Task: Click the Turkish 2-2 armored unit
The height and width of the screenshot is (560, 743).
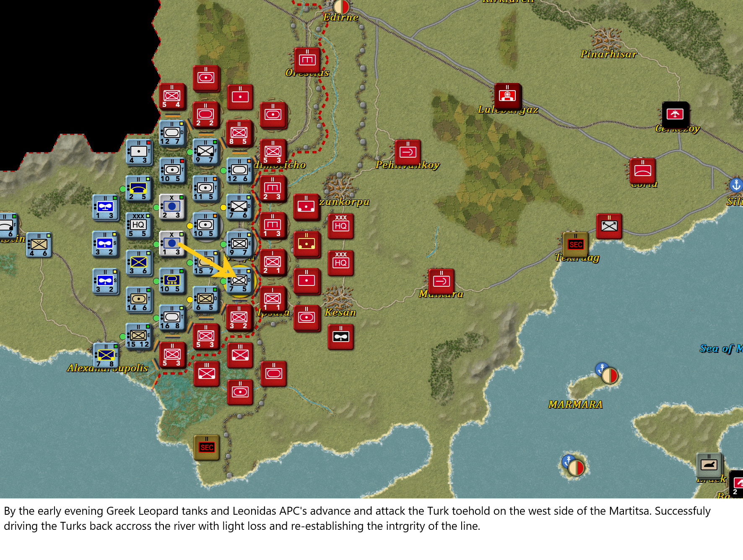Action: [205, 115]
